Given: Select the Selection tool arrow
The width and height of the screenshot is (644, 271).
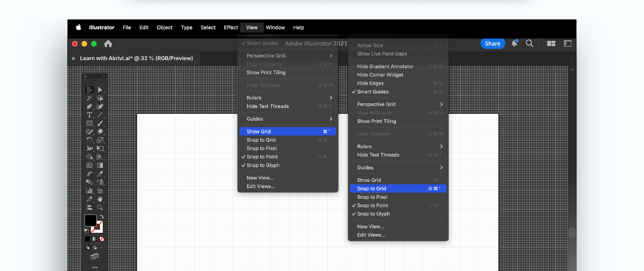Looking at the screenshot, I should [x=89, y=89].
